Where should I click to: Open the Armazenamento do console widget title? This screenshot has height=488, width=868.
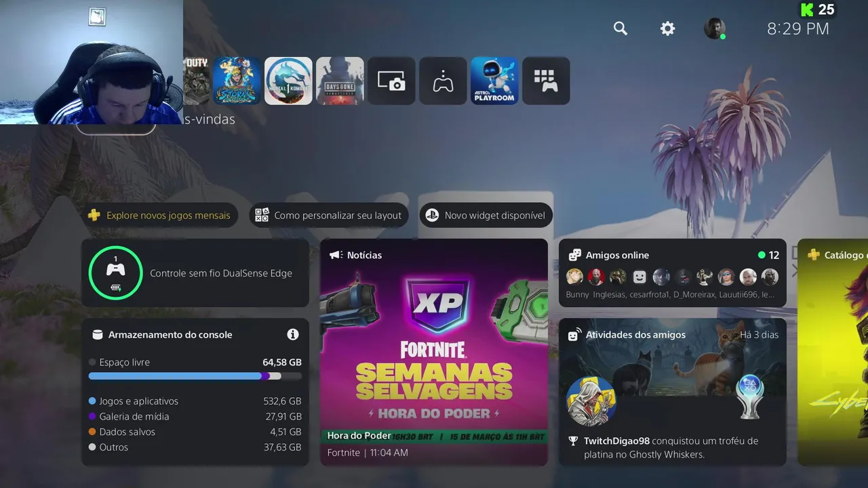point(170,335)
